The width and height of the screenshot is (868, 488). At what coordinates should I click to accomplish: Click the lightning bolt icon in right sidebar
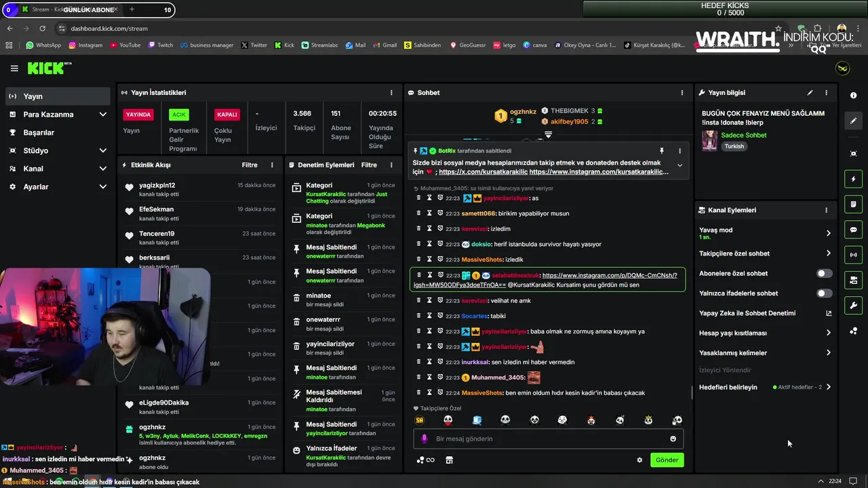(853, 179)
